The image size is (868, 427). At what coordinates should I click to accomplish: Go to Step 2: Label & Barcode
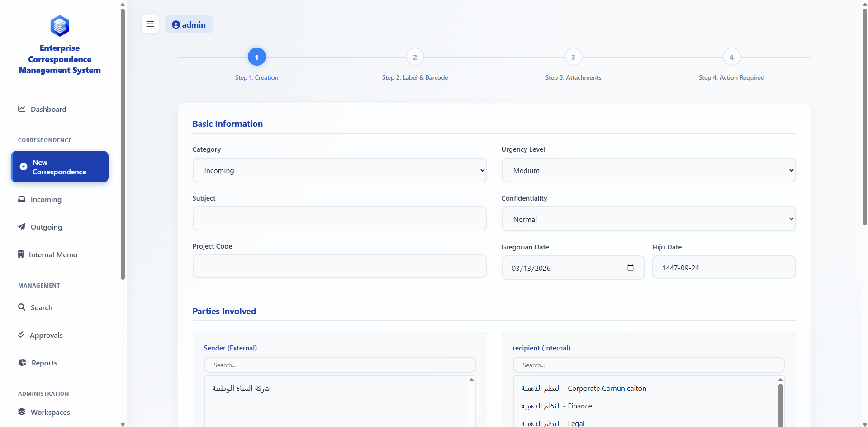415,58
